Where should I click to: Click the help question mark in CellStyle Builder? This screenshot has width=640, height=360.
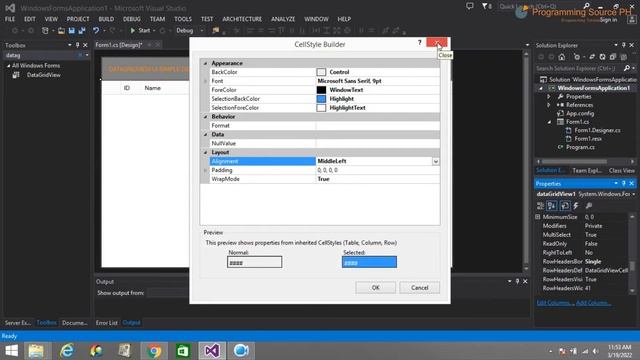coord(420,42)
